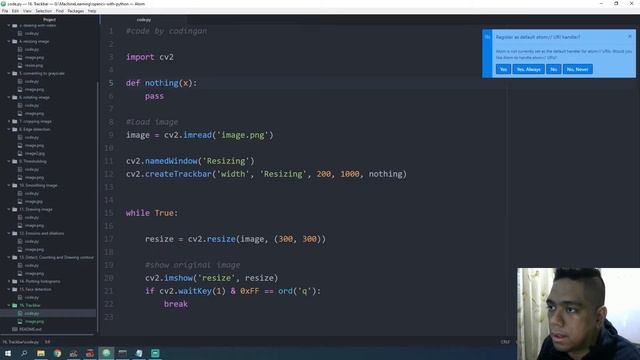Open the Help menu
Viewport: 640px width, 360px height.
[92, 11]
